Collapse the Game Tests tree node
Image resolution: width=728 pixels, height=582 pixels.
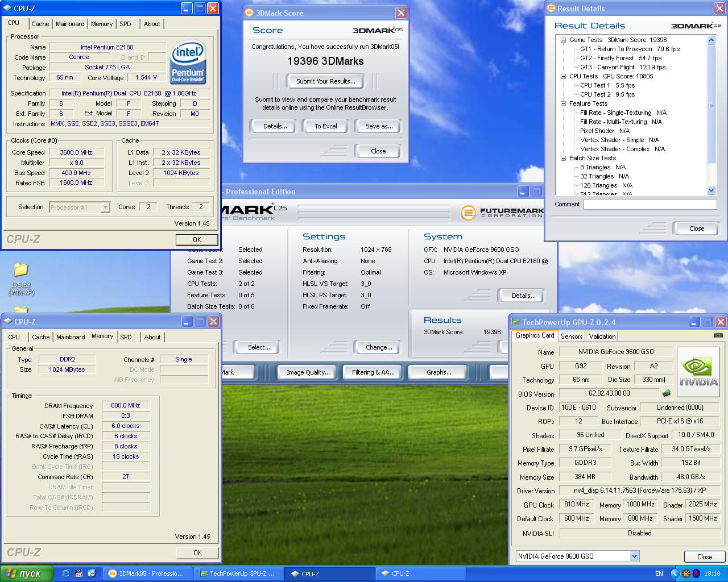click(x=564, y=40)
